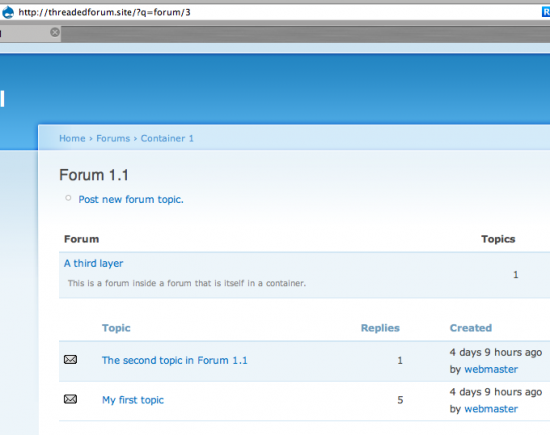Open the Home breadcrumb link
The width and height of the screenshot is (550, 435).
[x=72, y=139]
